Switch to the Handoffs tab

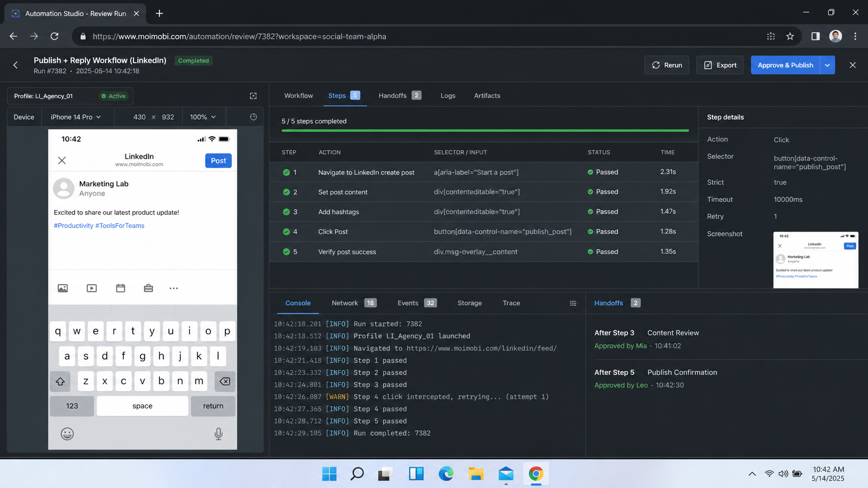[400, 95]
